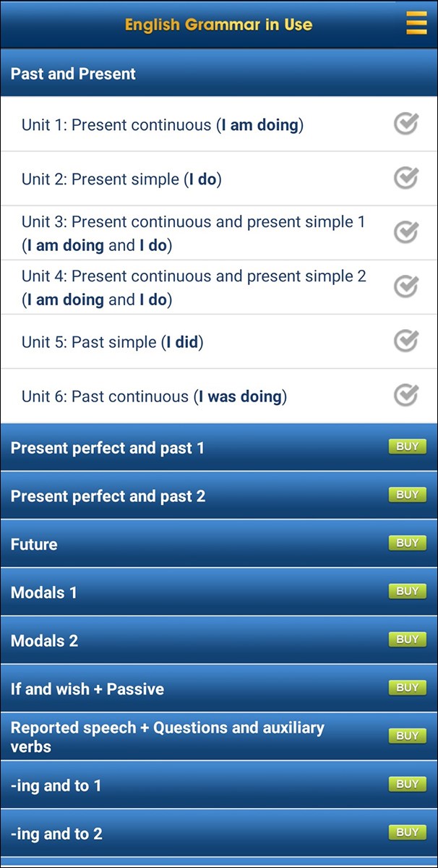Click BUY for -ing and to 2

pyautogui.click(x=407, y=833)
